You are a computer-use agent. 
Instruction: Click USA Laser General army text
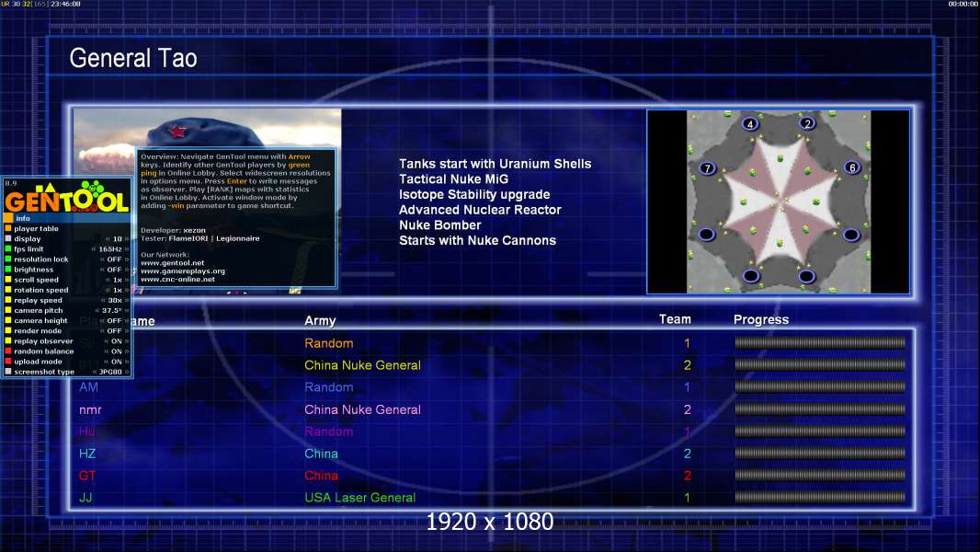(359, 498)
